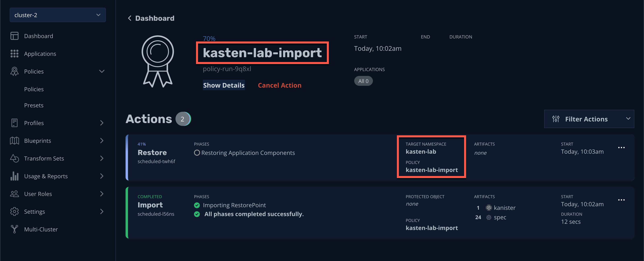Expand the User Roles section arrow
The height and width of the screenshot is (261, 644).
(x=102, y=194)
